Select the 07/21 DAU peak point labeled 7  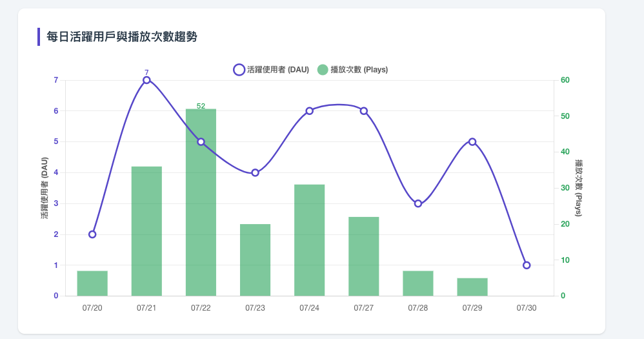[146, 80]
